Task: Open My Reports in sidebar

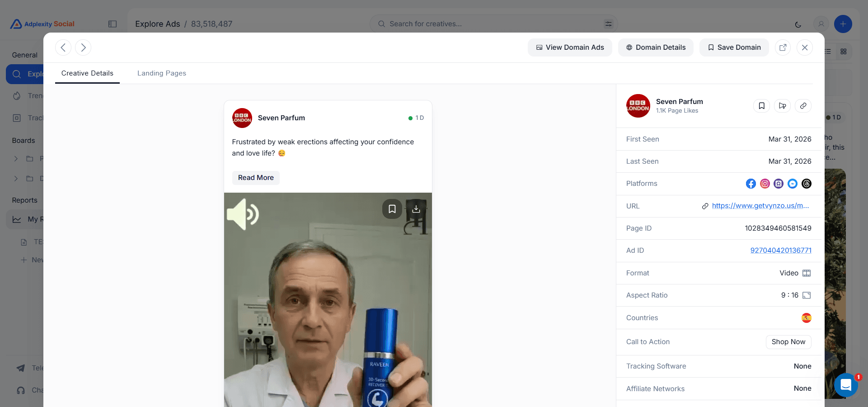Action: click(25, 219)
